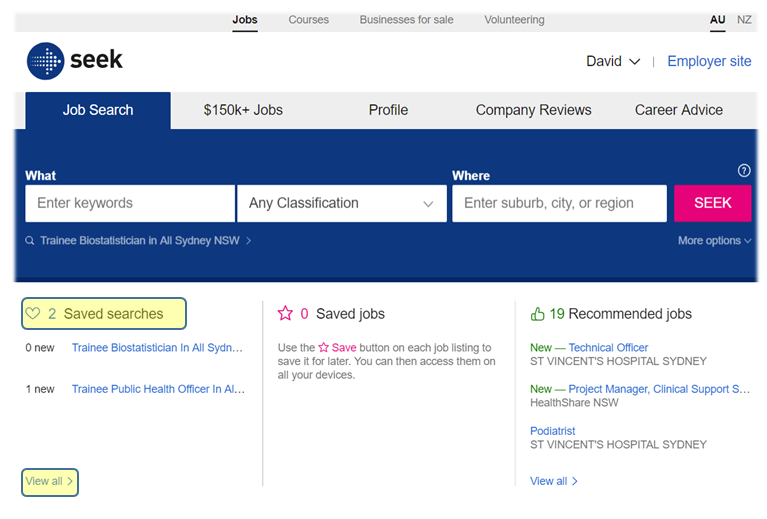Open Project Manager, Clinical Support job
Image resolution: width=767 pixels, height=519 pixels.
[659, 389]
